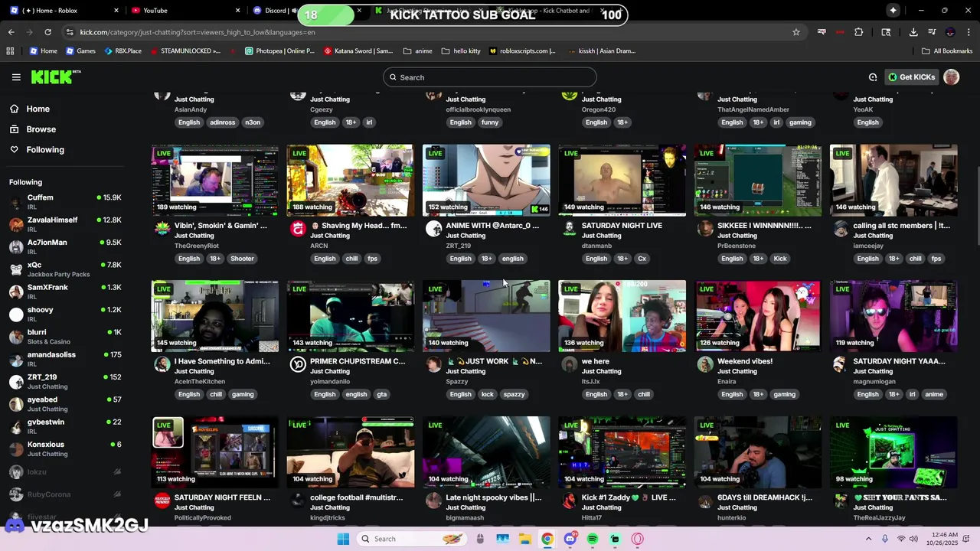Image resolution: width=980 pixels, height=551 pixels.
Task: Open Chrome extensions puzzle icon
Action: click(858, 32)
